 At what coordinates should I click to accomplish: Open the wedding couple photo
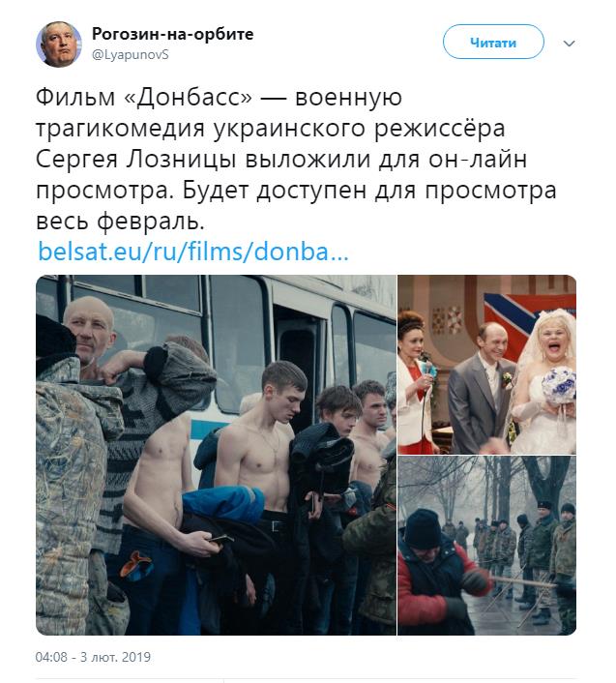coord(487,365)
